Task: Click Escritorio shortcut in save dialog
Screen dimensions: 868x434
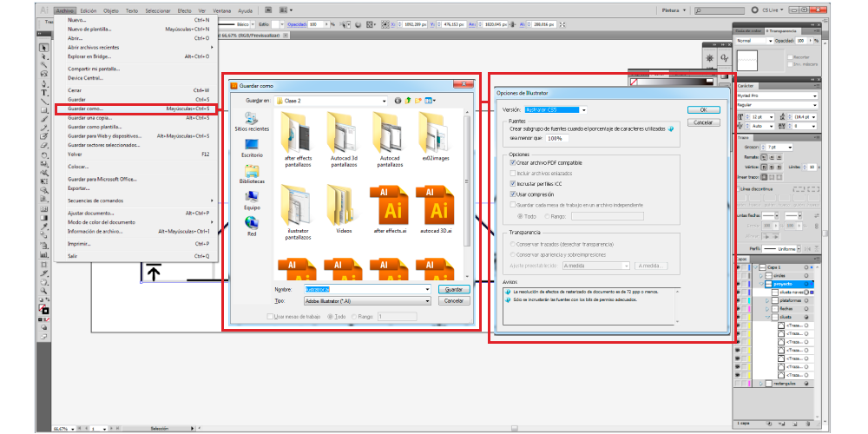Action: pyautogui.click(x=252, y=148)
